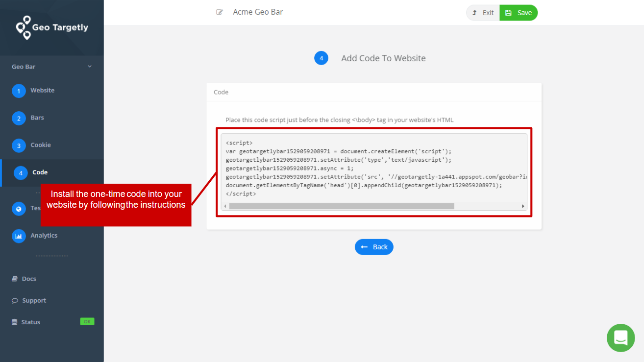This screenshot has width=644, height=362.
Task: Click the Back button
Action: point(374,247)
